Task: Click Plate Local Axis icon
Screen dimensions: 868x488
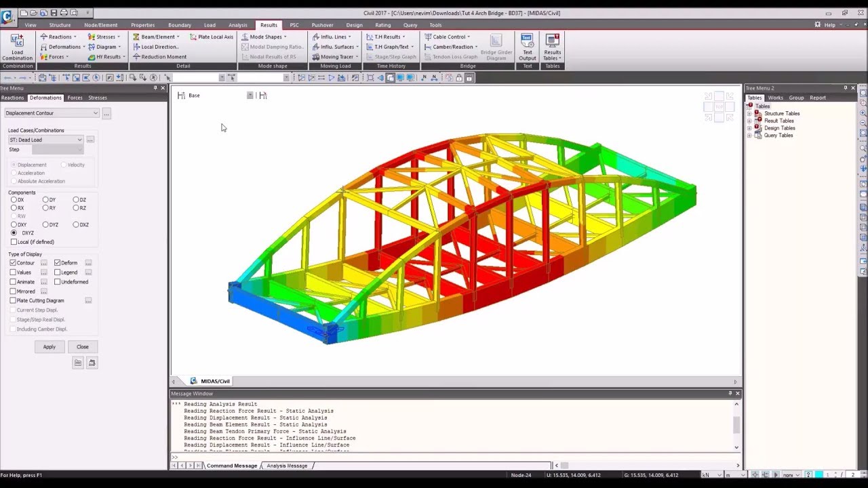Action: [x=212, y=37]
